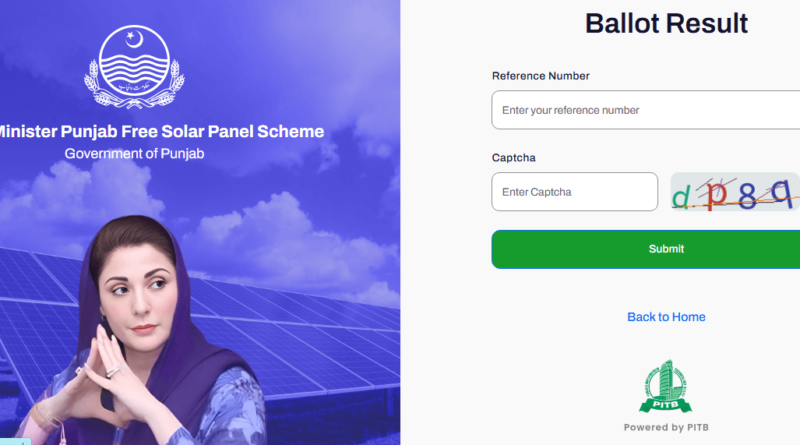Focus the Reference Number input field
Viewport: 800px width, 445px height.
645,110
